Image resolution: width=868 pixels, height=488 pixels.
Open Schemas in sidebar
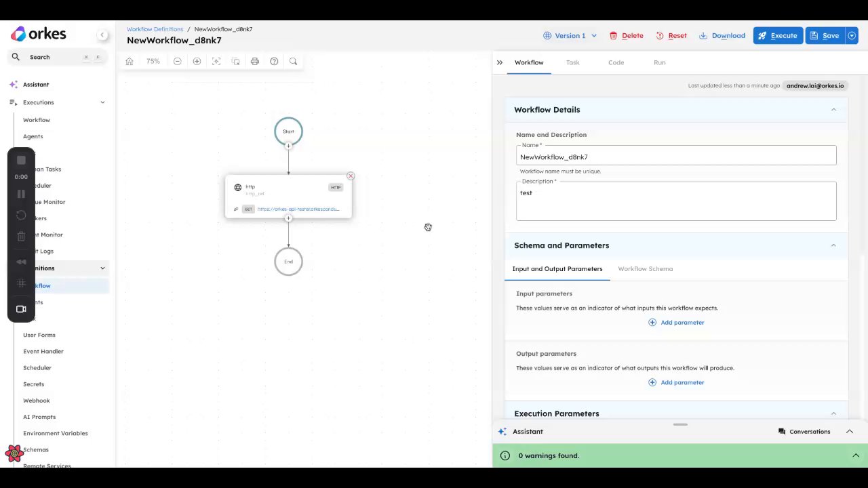pyautogui.click(x=36, y=449)
